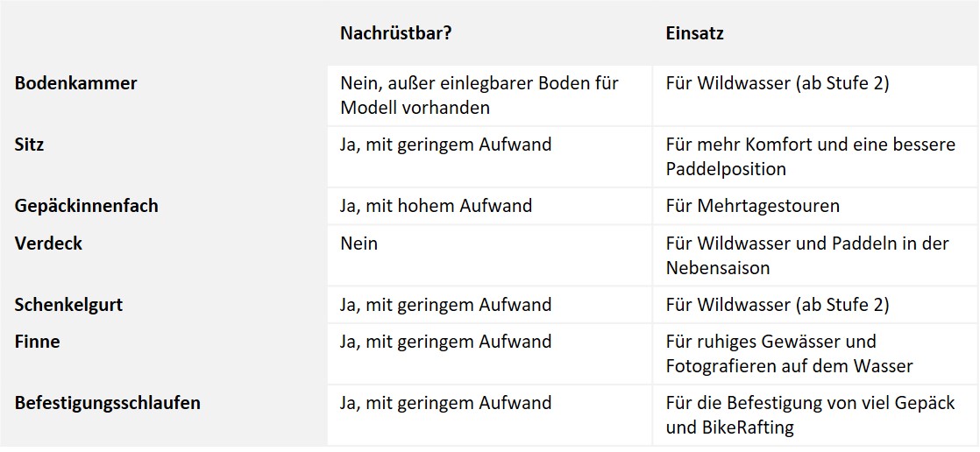Click the Nachrüstbar? column header

(x=395, y=33)
